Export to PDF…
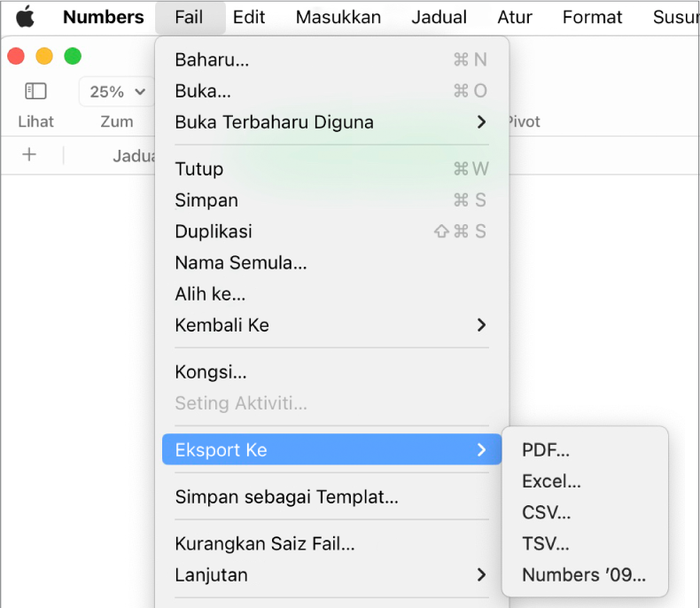The width and height of the screenshot is (700, 608). [x=585, y=450]
